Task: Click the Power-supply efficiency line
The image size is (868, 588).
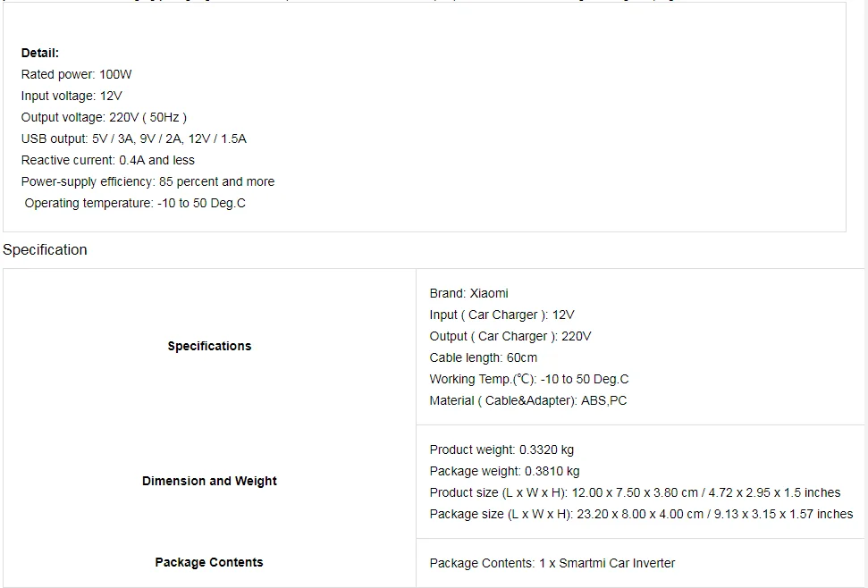Action: (x=147, y=182)
